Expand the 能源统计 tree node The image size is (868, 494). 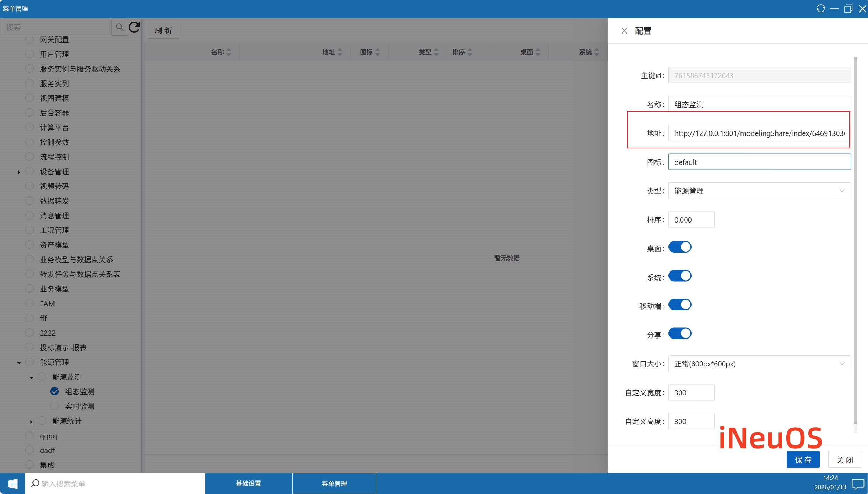[31, 421]
